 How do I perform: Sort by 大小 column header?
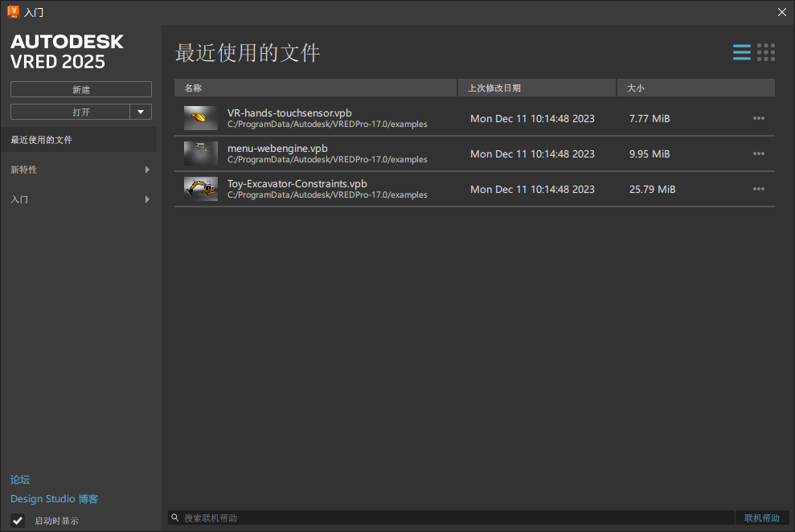pos(696,88)
